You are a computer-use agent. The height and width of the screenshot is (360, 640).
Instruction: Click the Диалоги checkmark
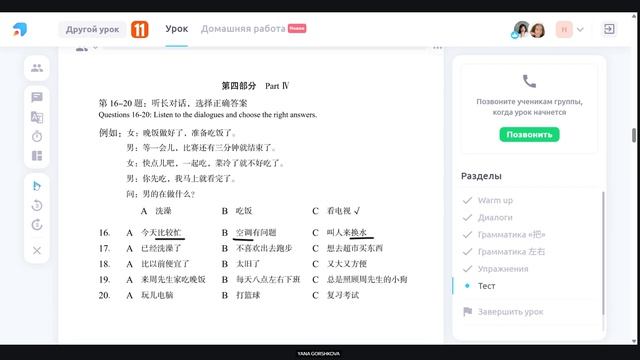[467, 218]
